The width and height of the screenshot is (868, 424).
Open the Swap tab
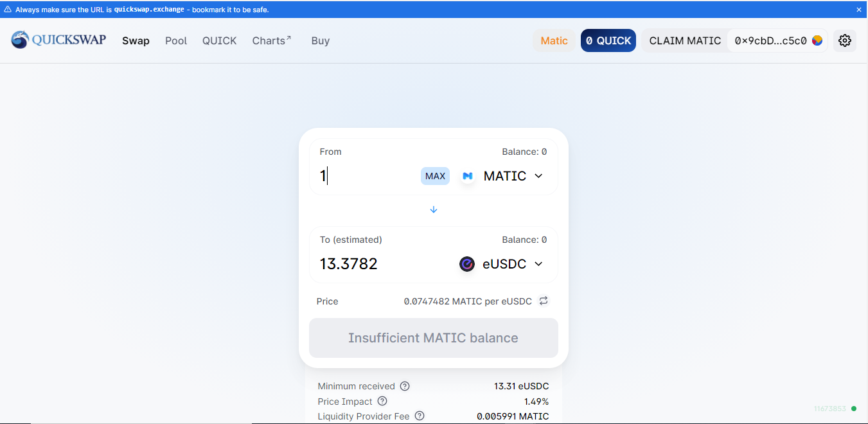136,40
